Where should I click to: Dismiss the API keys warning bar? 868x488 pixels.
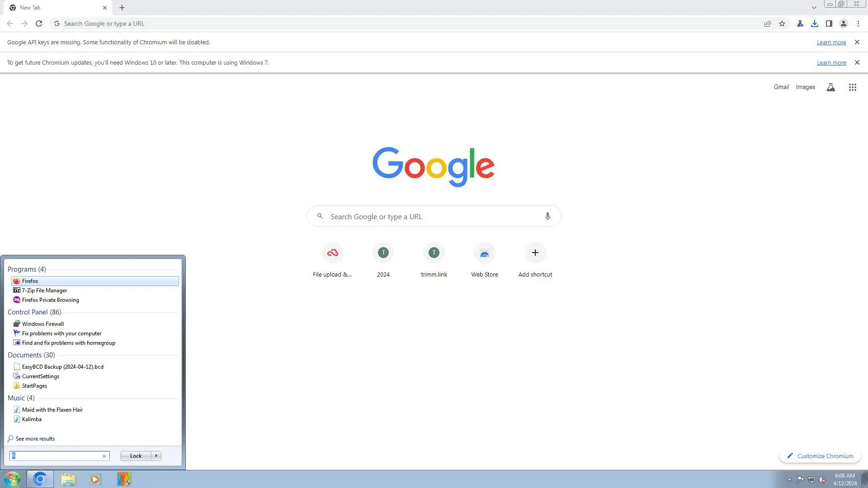click(x=857, y=42)
